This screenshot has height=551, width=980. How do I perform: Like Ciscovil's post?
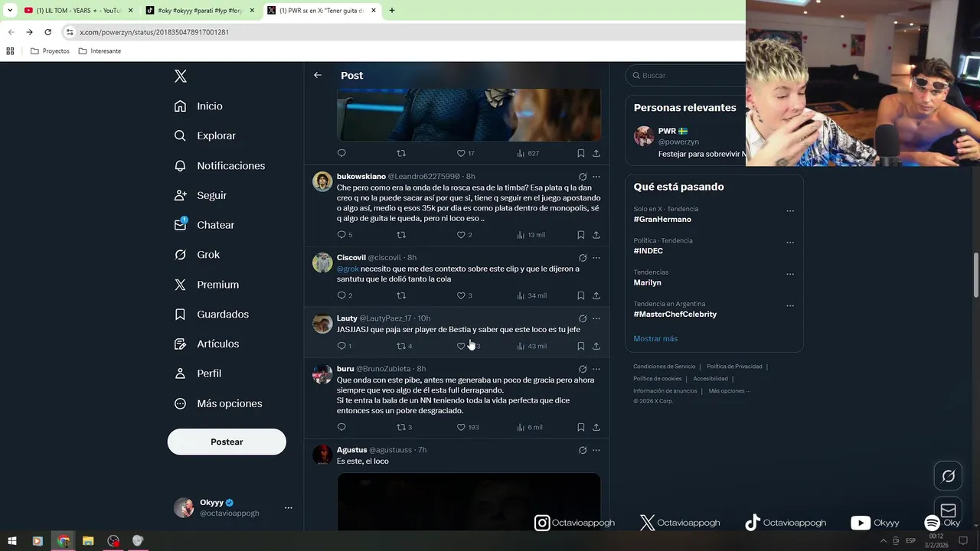(461, 295)
